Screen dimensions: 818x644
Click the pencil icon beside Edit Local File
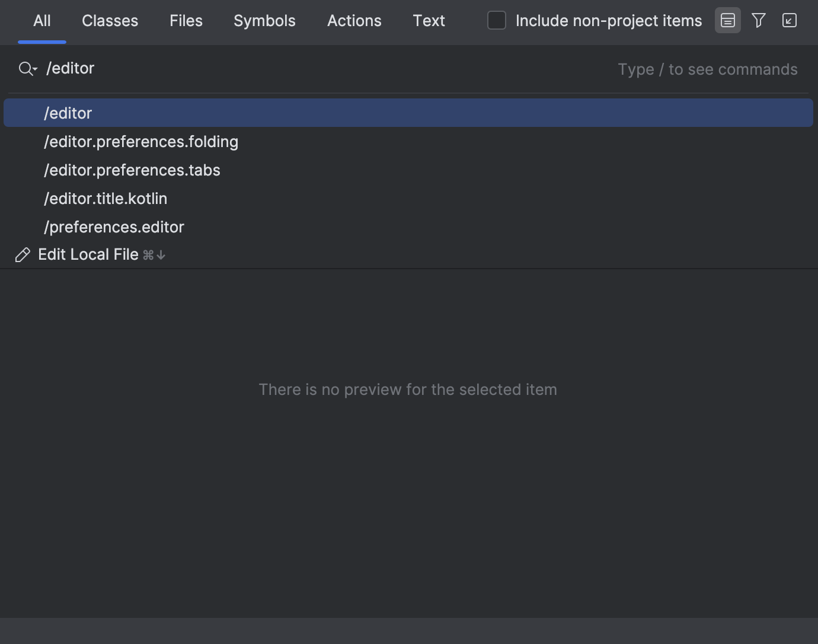pos(23,254)
